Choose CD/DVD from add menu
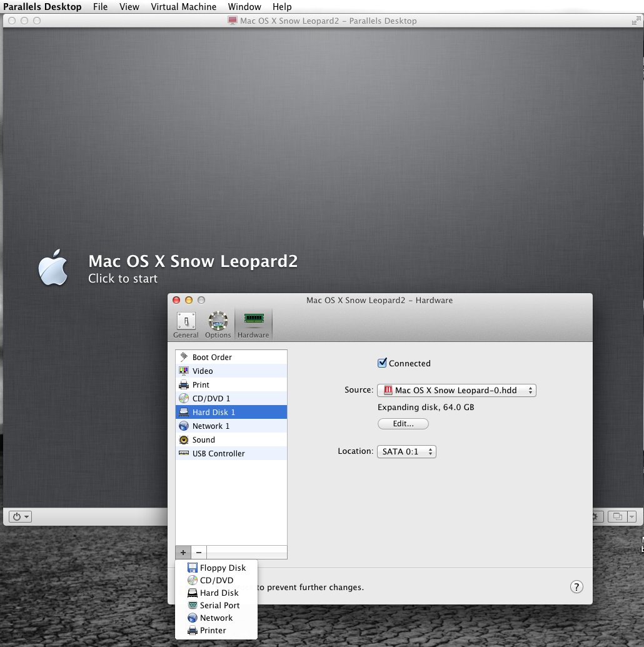Image resolution: width=644 pixels, height=647 pixels. [x=216, y=580]
